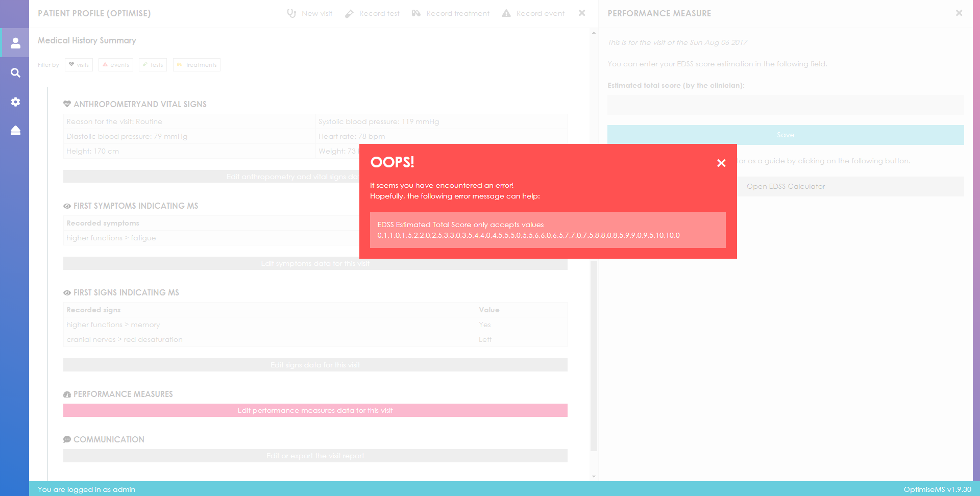Click Edit performance measures data button

pos(315,411)
